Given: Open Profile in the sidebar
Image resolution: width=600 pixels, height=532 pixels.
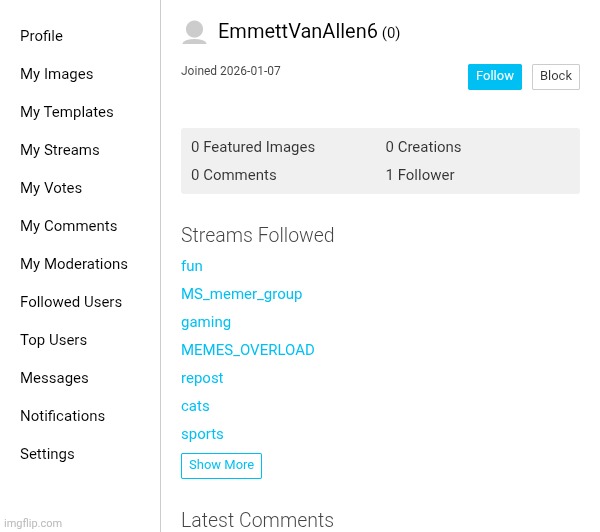Looking at the screenshot, I should click(x=41, y=36).
